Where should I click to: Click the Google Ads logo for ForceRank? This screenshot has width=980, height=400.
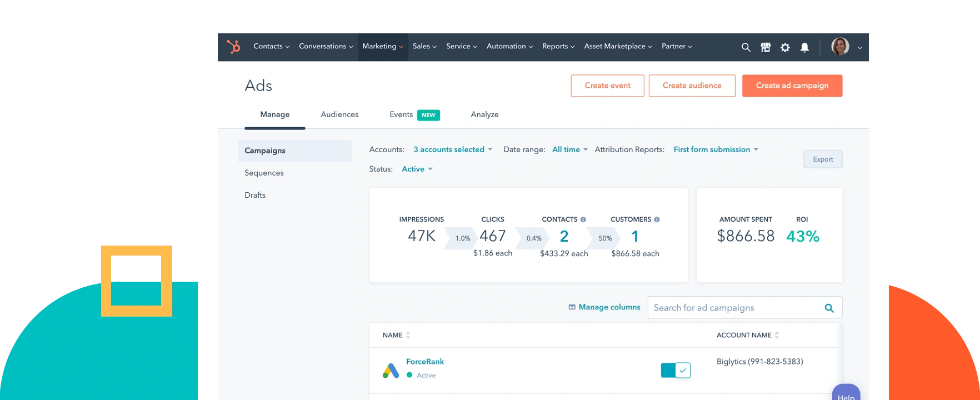tap(391, 371)
